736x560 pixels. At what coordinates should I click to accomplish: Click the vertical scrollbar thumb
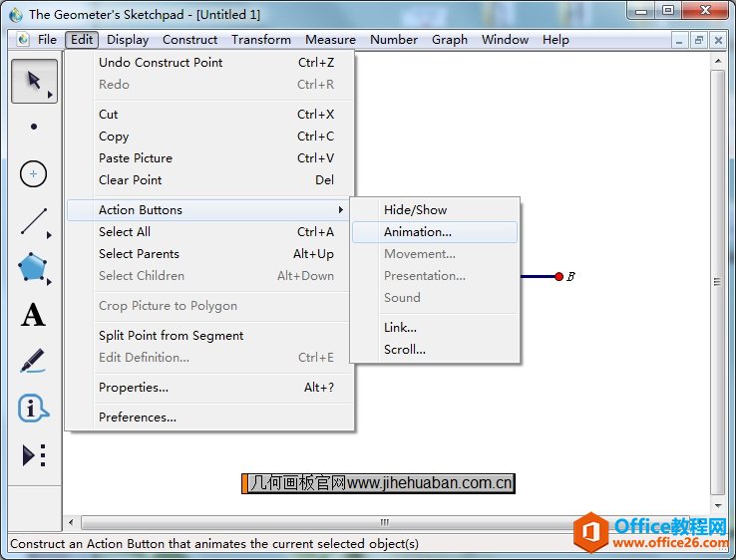point(717,282)
